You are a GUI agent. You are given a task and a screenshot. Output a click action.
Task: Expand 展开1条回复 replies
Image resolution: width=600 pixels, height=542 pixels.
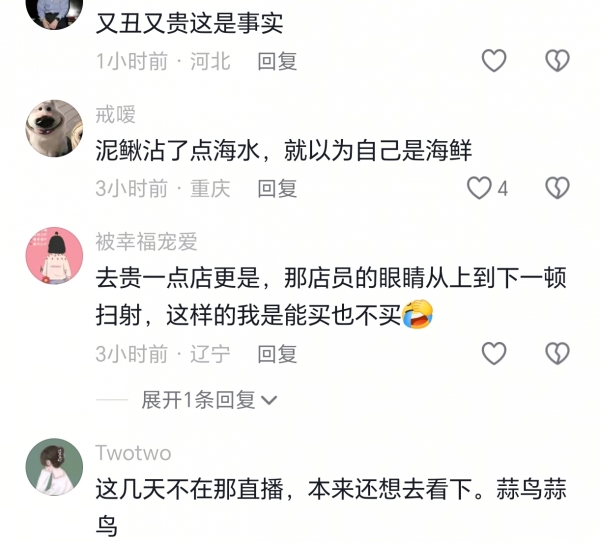tap(209, 400)
